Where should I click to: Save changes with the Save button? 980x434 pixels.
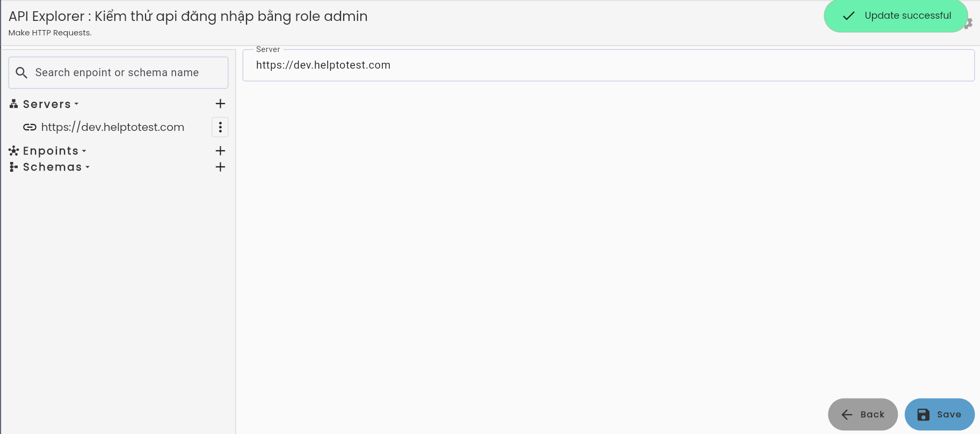(940, 414)
